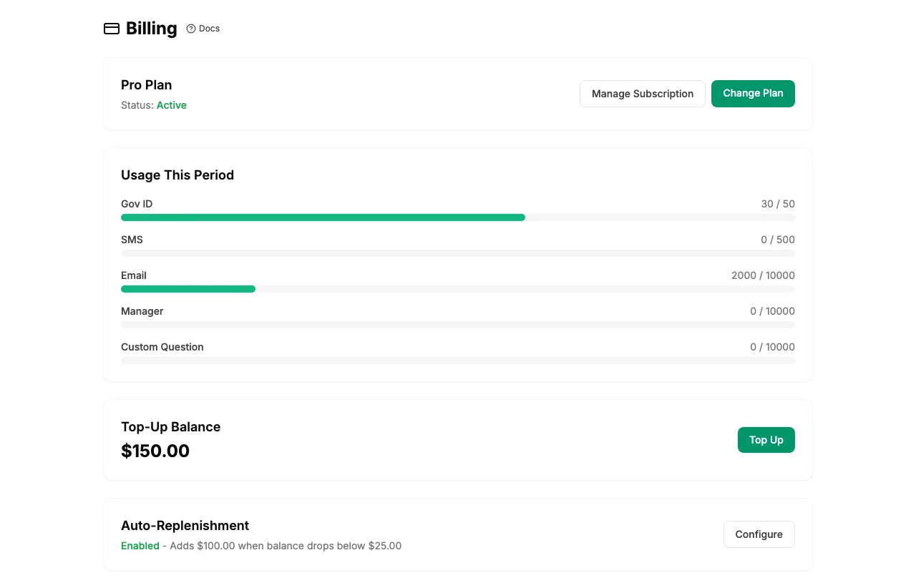Image resolution: width=916 pixels, height=588 pixels.
Task: Click the Custom Question progress bar
Action: tap(458, 360)
